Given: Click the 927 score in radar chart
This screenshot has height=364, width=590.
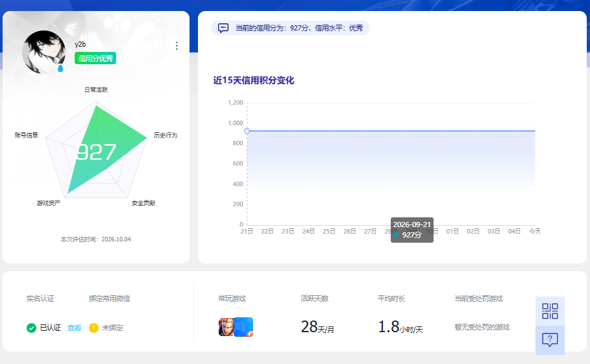Looking at the screenshot, I should tap(96, 152).
